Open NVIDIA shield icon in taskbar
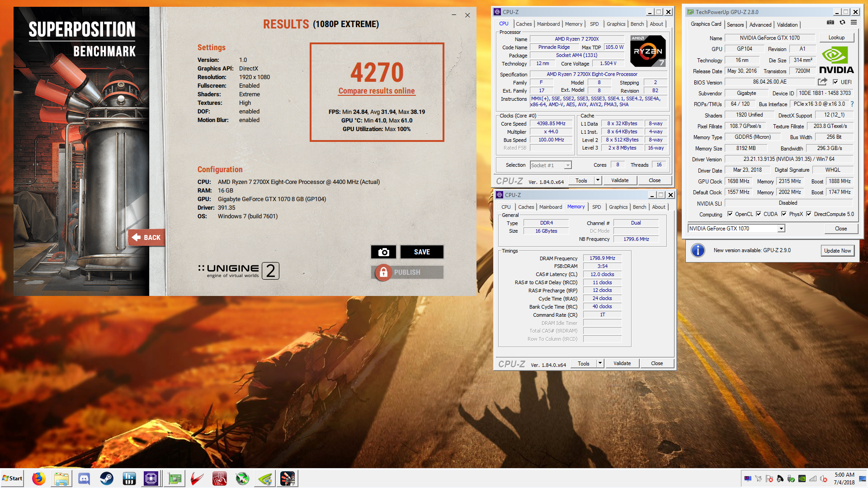 [265, 479]
